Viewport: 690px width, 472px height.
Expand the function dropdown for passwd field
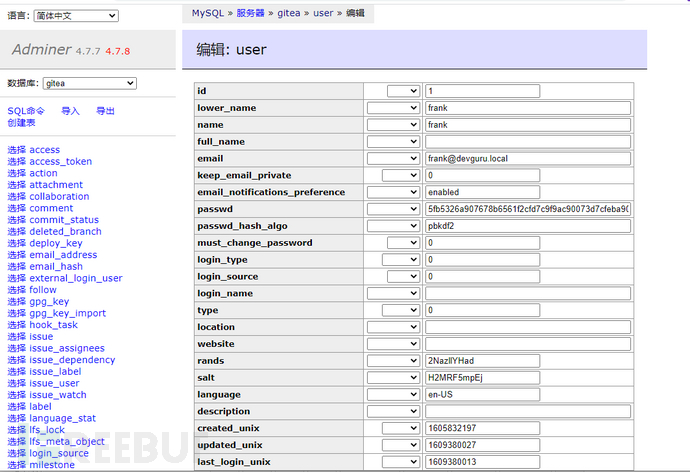click(393, 209)
